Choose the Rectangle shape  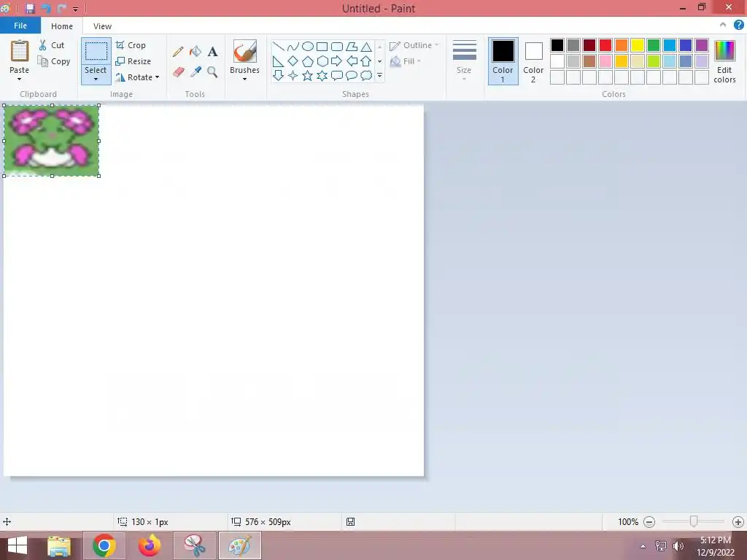[x=322, y=47]
